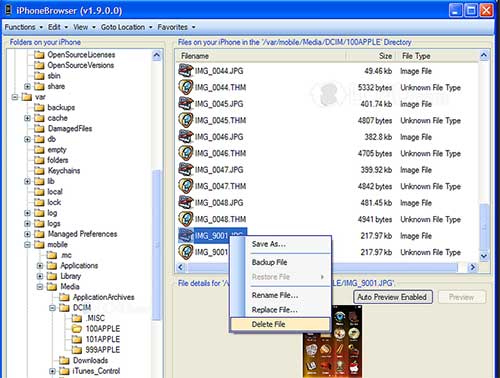Click the iPhone screenshot preview thumbnail
The height and width of the screenshot is (378, 500).
(x=332, y=341)
